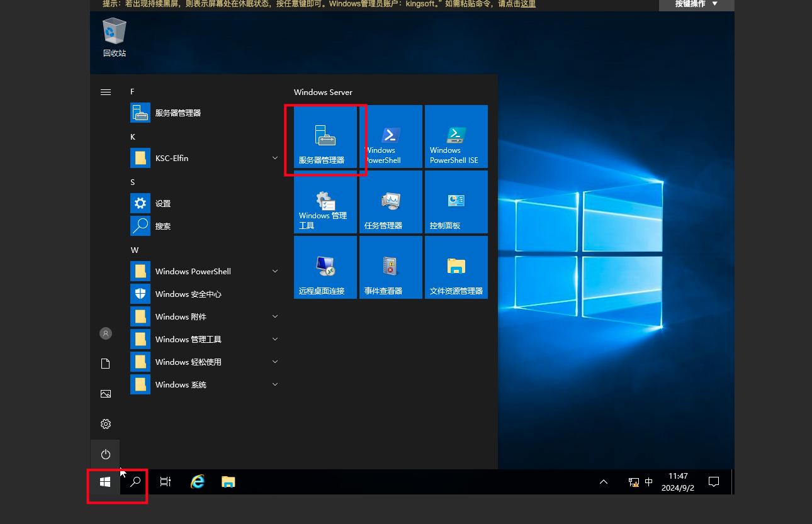Launch the Remote Desktop Connection tile

tap(325, 267)
